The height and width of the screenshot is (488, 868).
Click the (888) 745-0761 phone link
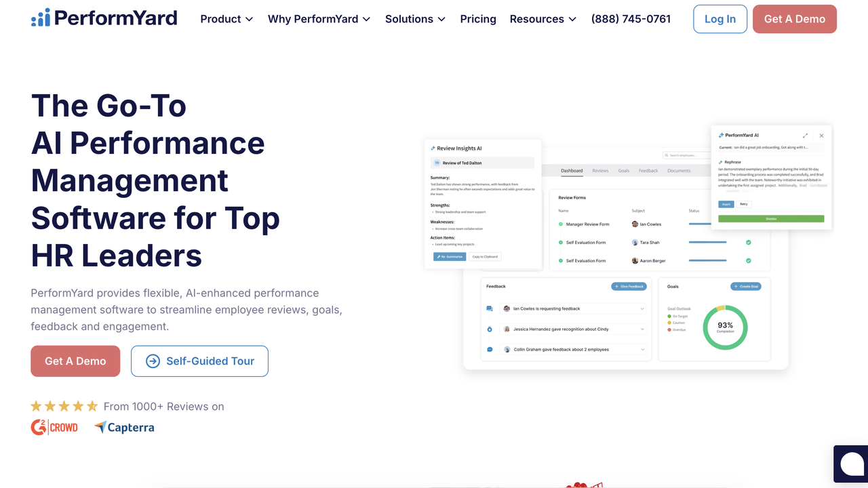coord(631,19)
